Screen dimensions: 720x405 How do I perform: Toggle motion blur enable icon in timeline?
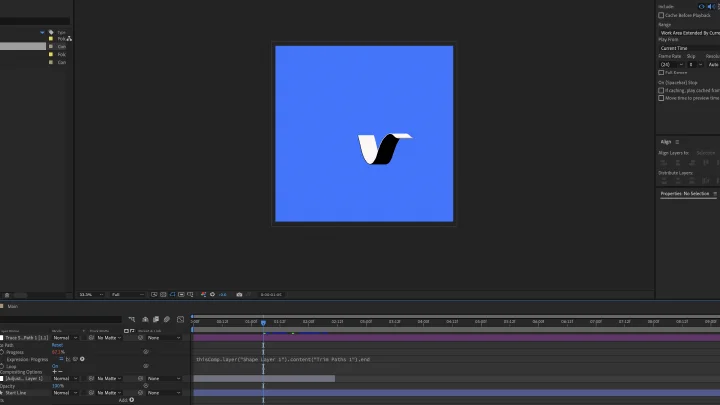(167, 320)
